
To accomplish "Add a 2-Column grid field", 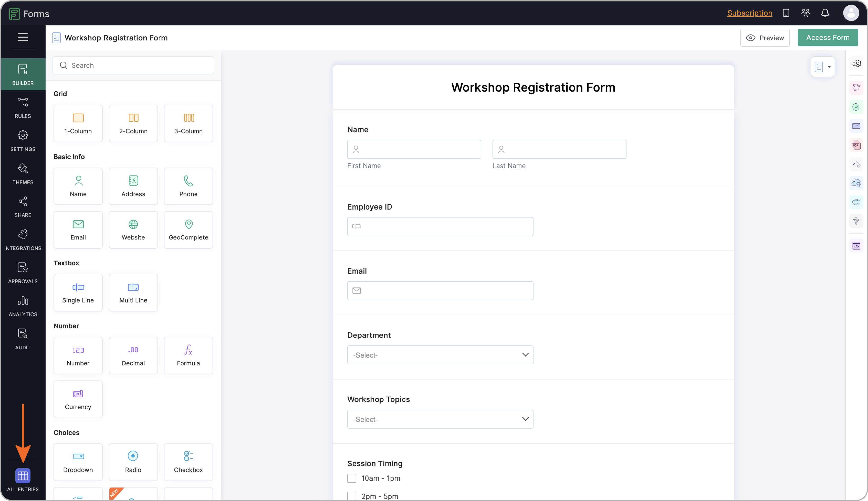I will click(133, 123).
